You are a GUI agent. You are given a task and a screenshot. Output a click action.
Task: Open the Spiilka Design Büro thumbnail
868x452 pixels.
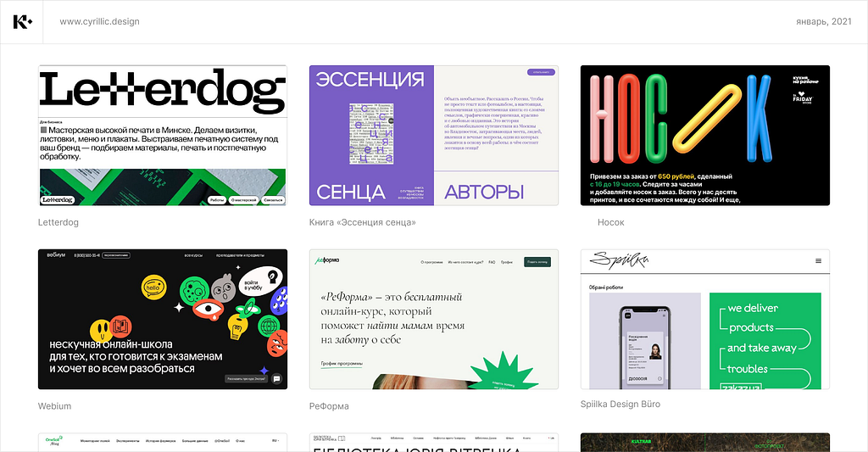pos(705,319)
